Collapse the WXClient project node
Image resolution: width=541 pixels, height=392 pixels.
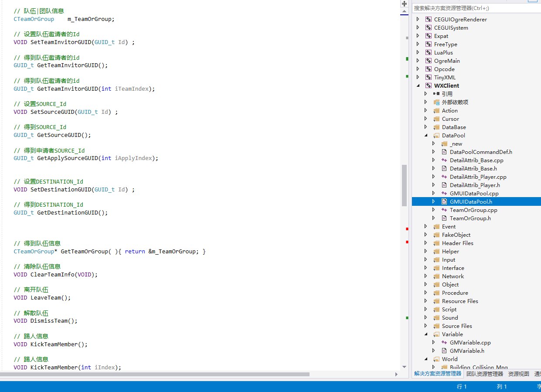(x=418, y=86)
